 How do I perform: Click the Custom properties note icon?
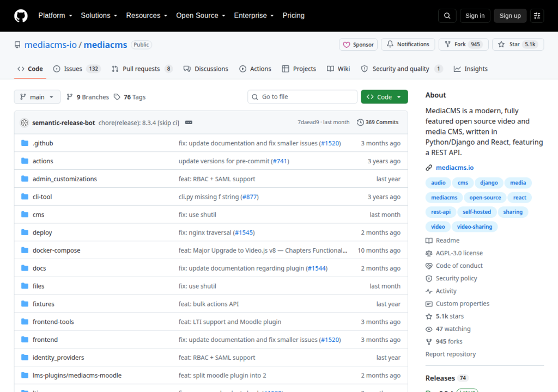coord(429,304)
